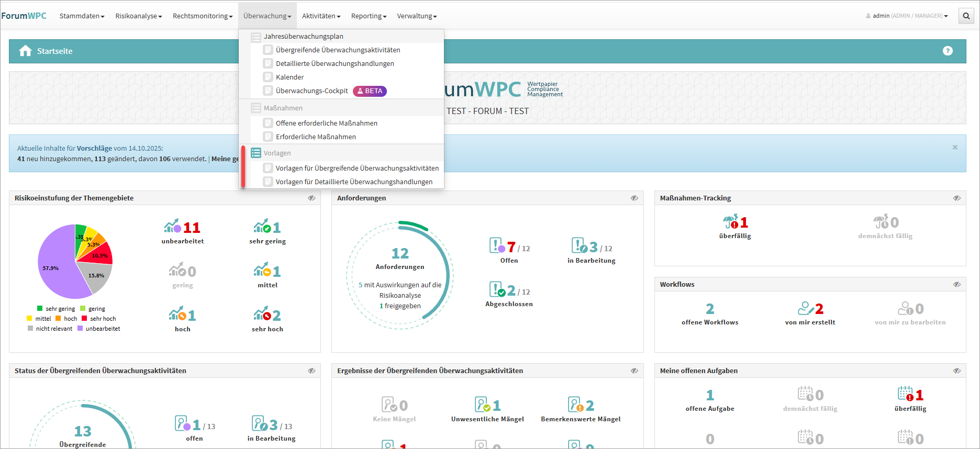Click the help question mark icon
980x449 pixels.
coord(948,51)
